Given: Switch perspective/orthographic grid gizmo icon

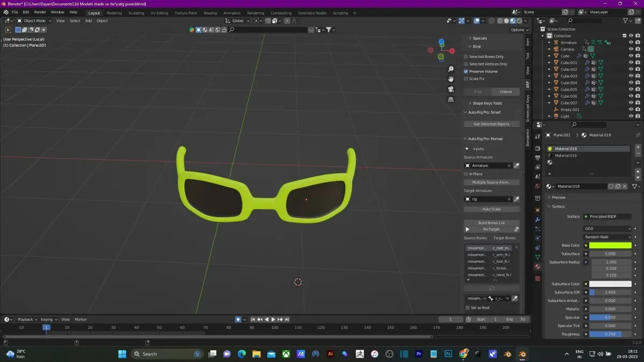Looking at the screenshot, I should [x=451, y=99].
